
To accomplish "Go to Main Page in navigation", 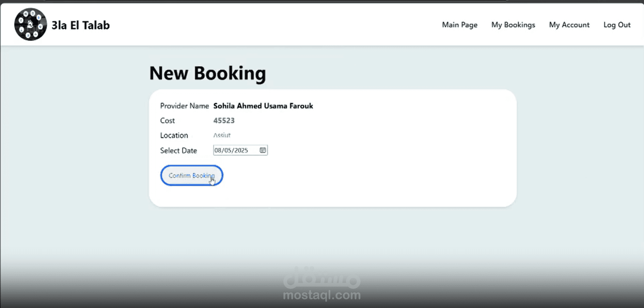I will (x=459, y=25).
